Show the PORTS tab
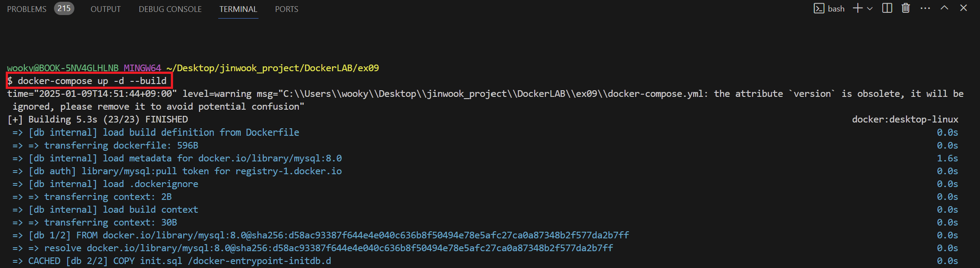This screenshot has width=980, height=268. 286,9
